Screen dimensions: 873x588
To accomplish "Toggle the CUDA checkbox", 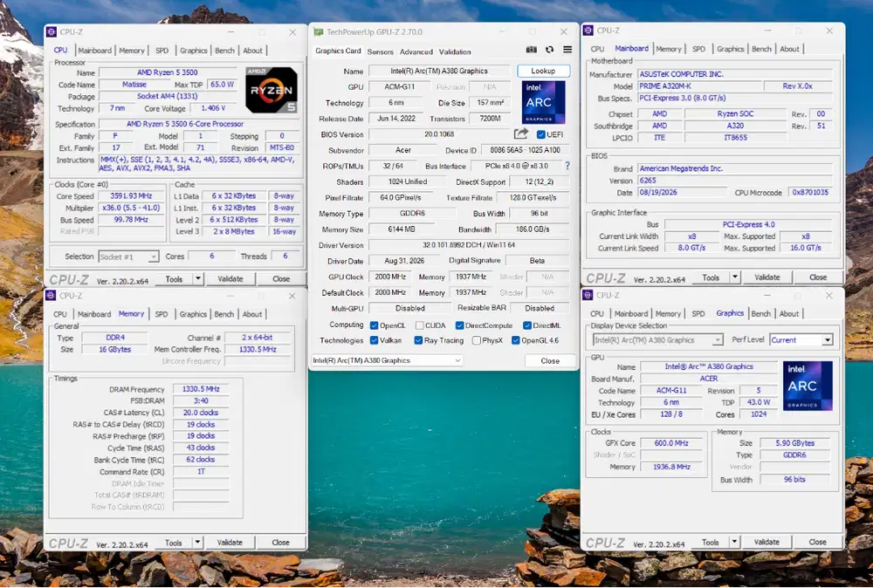I will coord(419,325).
